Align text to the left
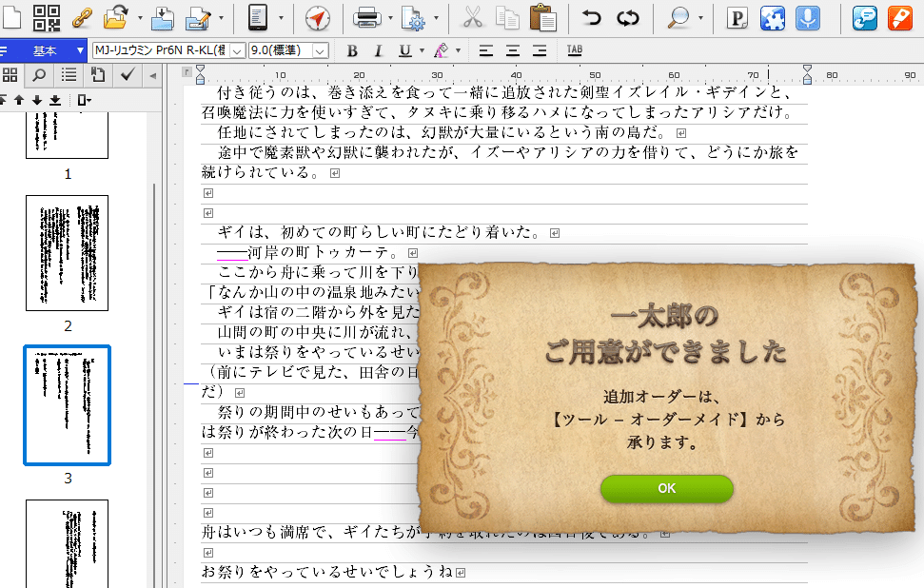 tap(486, 51)
